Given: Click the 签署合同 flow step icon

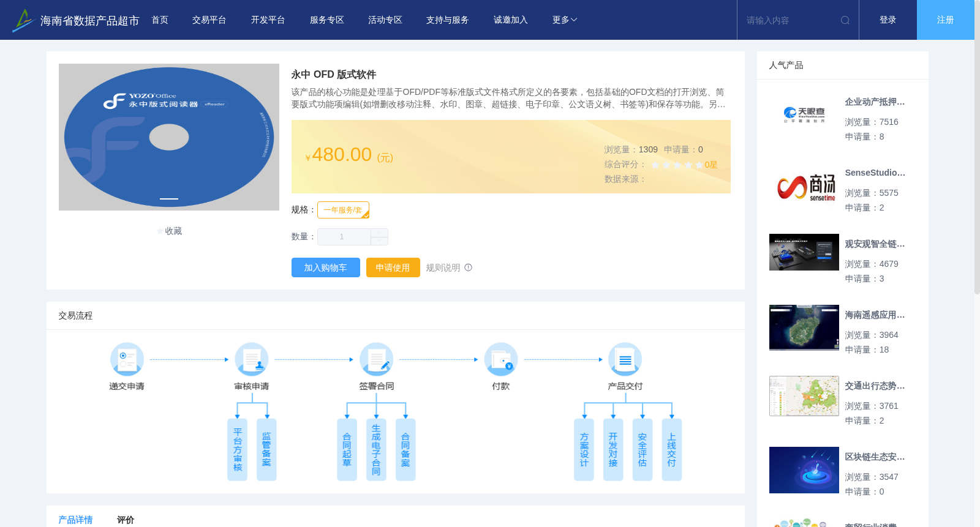Looking at the screenshot, I should pos(376,359).
